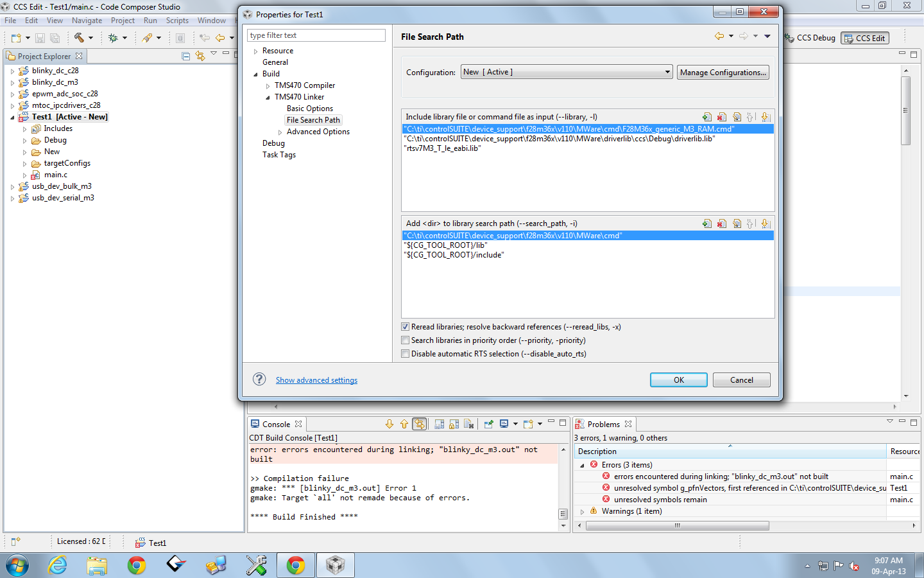This screenshot has width=924, height=578.
Task: Open the Project menu
Action: coord(123,21)
